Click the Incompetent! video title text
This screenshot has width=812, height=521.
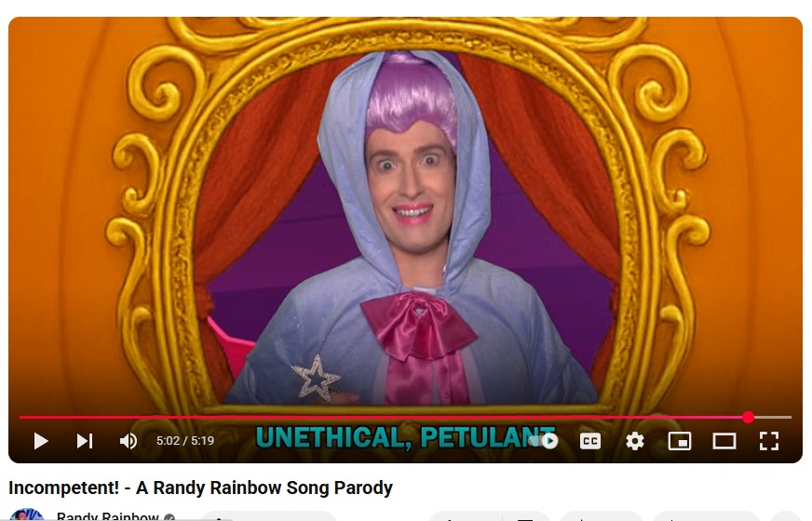point(200,488)
